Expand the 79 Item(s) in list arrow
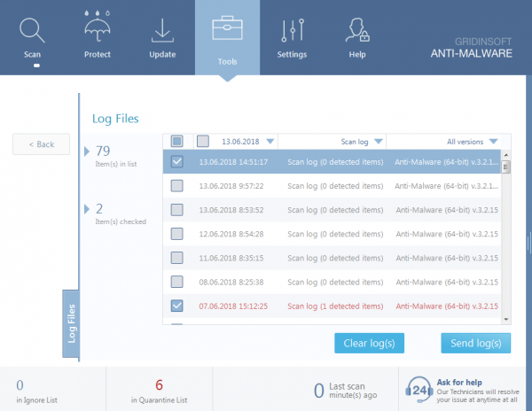 (x=87, y=151)
